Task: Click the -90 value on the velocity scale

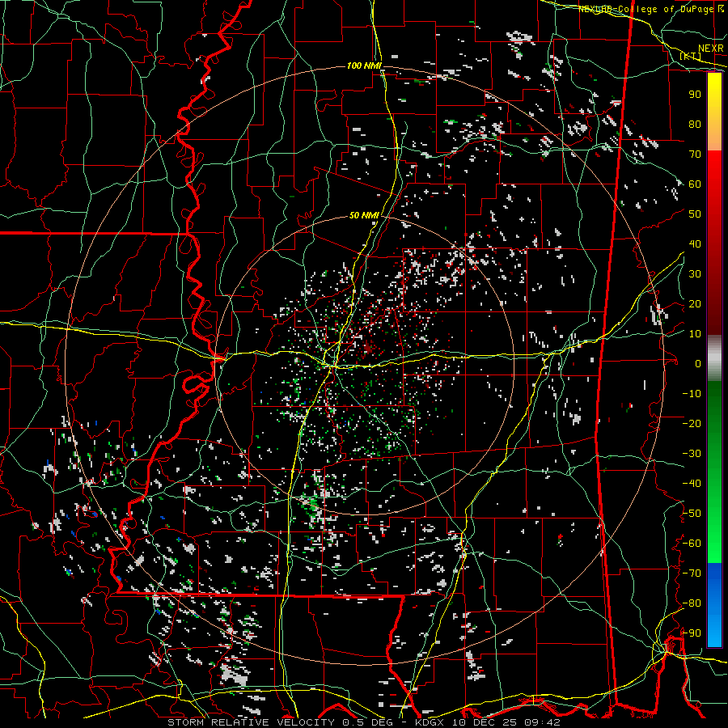Action: point(692,633)
